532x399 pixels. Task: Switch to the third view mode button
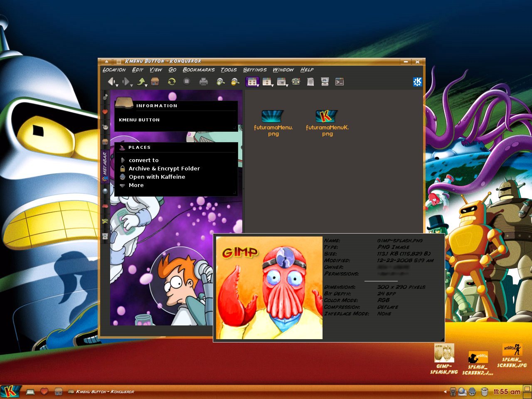[281, 81]
